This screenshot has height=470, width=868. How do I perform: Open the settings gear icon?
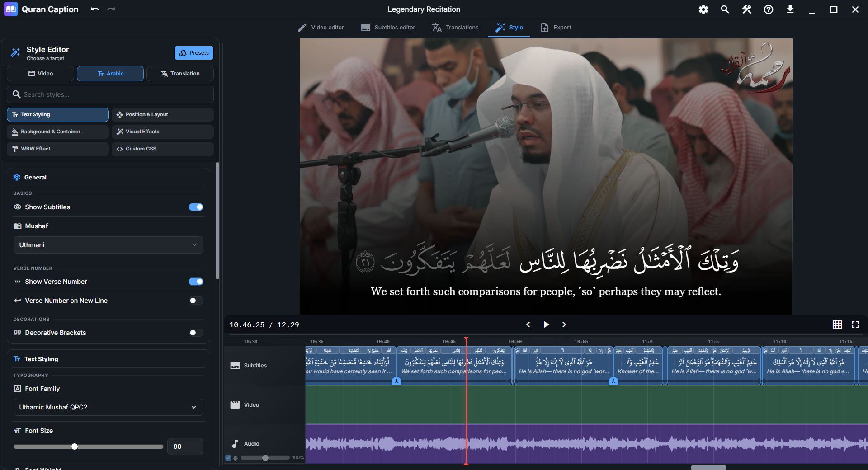(x=703, y=9)
